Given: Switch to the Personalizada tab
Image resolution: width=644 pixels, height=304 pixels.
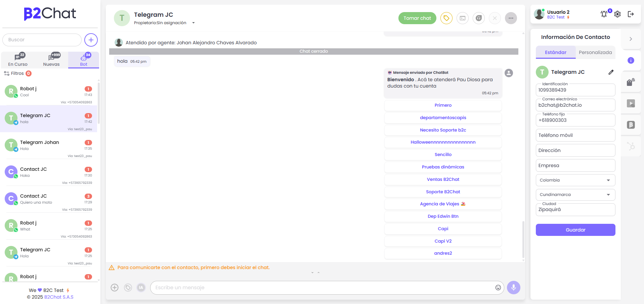Looking at the screenshot, I should click(x=595, y=52).
